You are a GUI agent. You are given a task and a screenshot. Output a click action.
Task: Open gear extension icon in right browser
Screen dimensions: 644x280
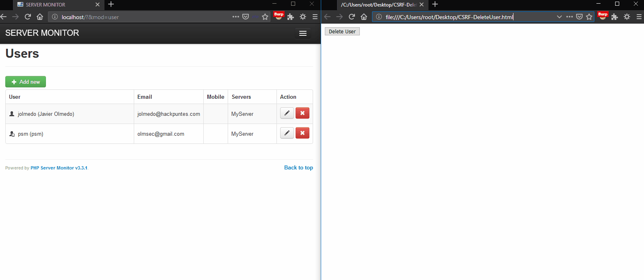[627, 17]
